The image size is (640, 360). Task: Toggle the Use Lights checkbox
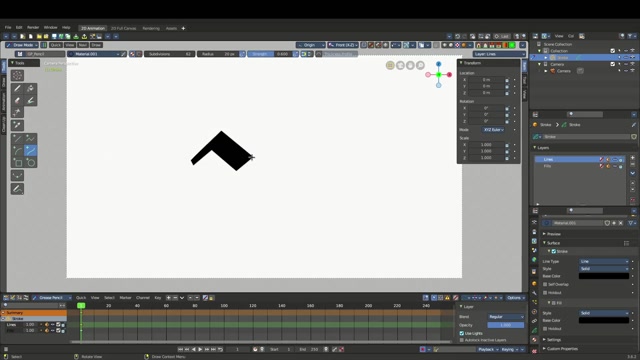pyautogui.click(x=462, y=333)
